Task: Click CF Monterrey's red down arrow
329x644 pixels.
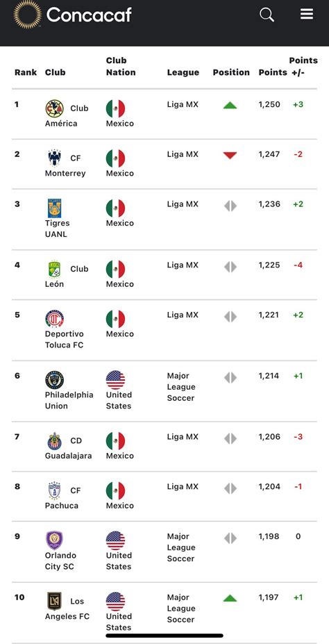Action: pos(230,155)
